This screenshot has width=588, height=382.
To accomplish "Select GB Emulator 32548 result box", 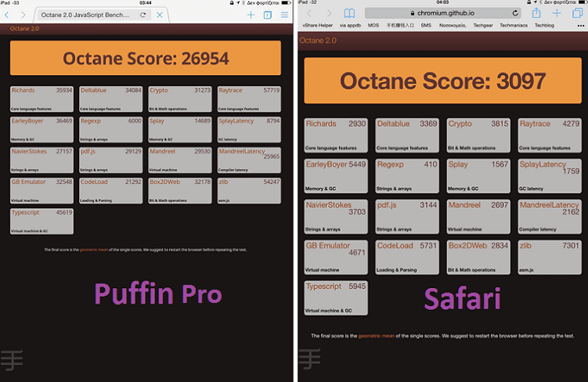I will pyautogui.click(x=41, y=191).
